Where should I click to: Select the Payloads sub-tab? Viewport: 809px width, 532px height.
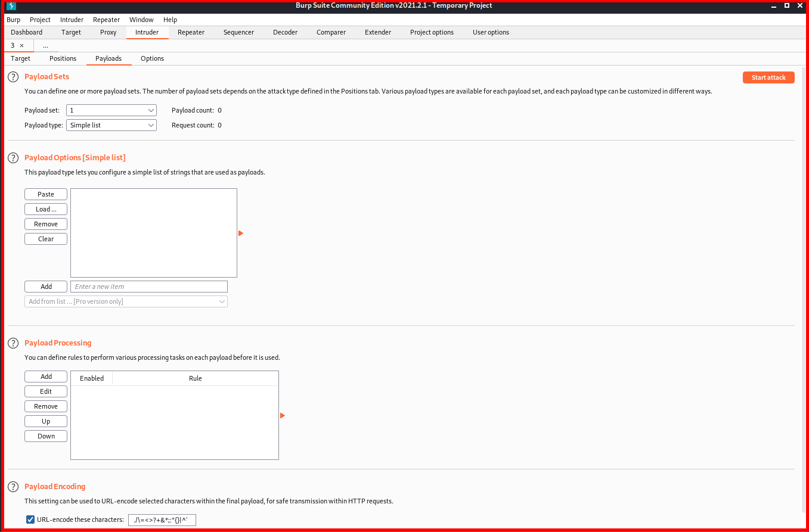109,58
